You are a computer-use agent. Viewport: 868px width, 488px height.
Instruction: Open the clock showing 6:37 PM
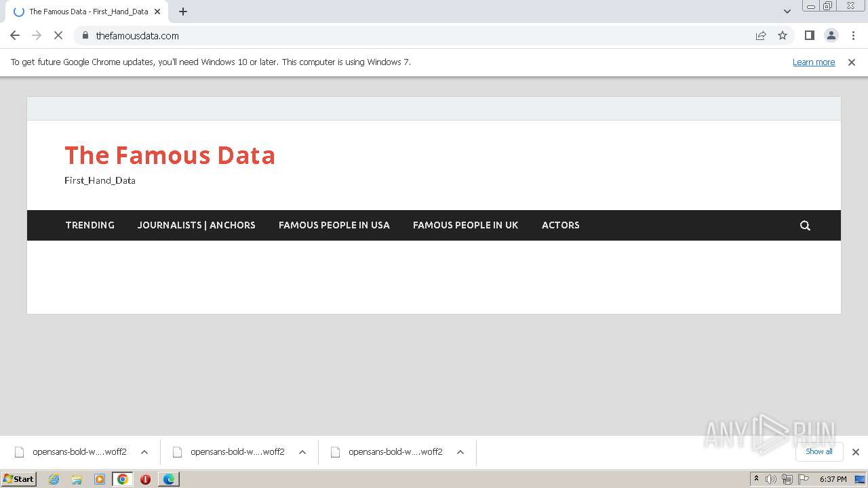click(x=833, y=479)
